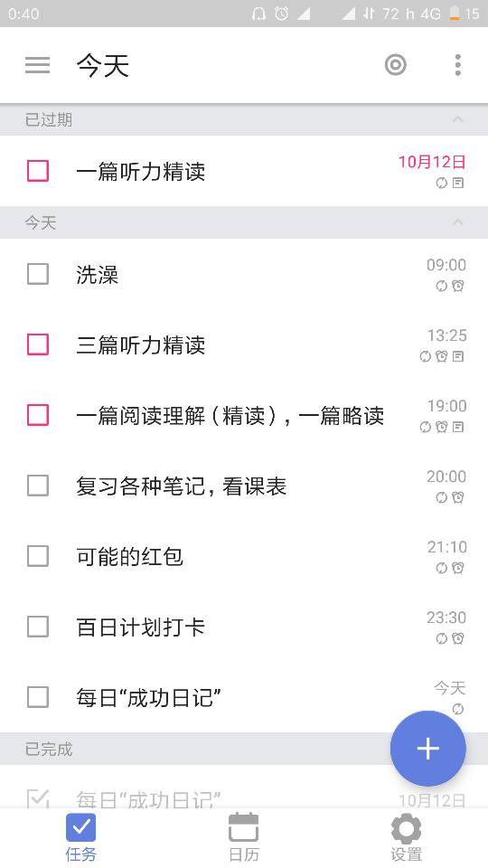
Task: Open the hamburger navigation menu
Action: click(38, 65)
